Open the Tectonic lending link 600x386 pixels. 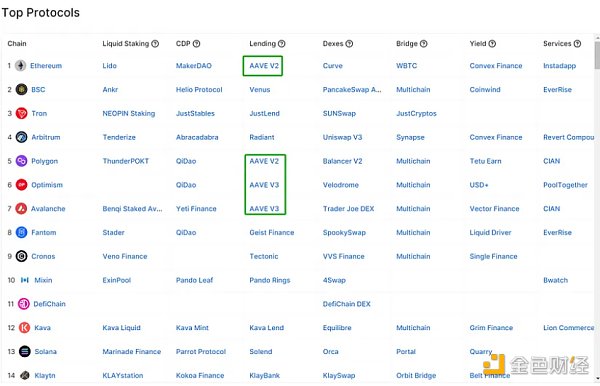pyautogui.click(x=264, y=256)
